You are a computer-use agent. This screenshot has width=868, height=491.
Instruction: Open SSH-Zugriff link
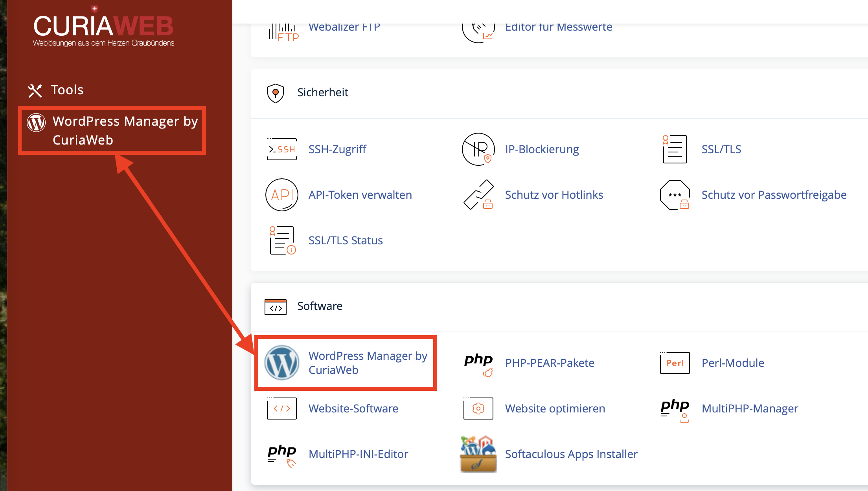pyautogui.click(x=337, y=149)
